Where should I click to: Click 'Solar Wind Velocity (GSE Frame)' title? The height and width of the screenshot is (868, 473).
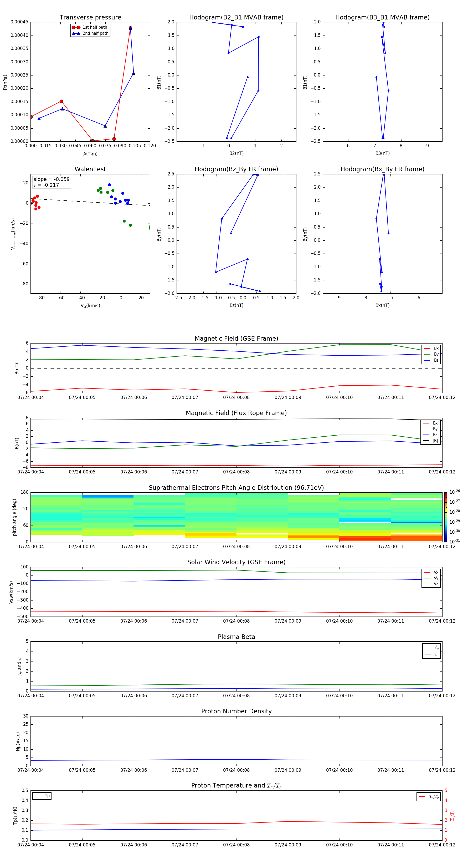click(x=236, y=562)
